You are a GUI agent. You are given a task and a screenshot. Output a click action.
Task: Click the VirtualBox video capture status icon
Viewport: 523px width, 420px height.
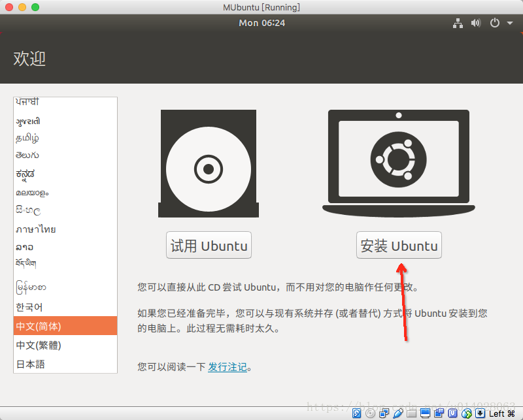(x=439, y=413)
